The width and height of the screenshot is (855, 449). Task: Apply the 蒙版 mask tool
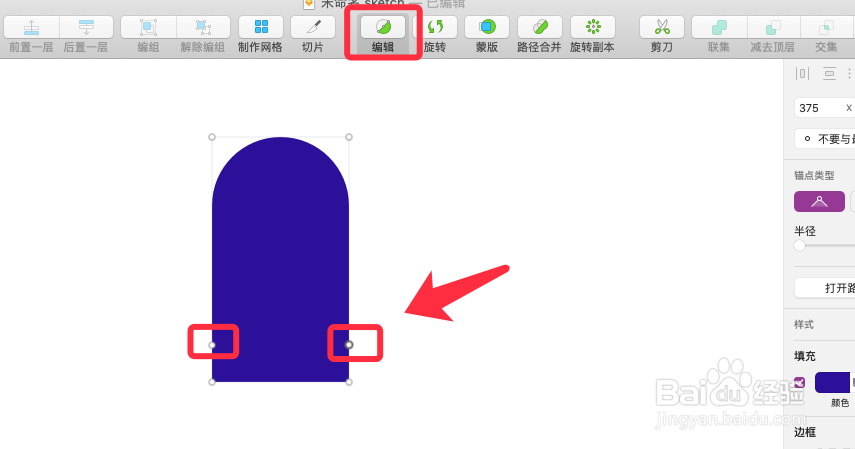point(487,27)
